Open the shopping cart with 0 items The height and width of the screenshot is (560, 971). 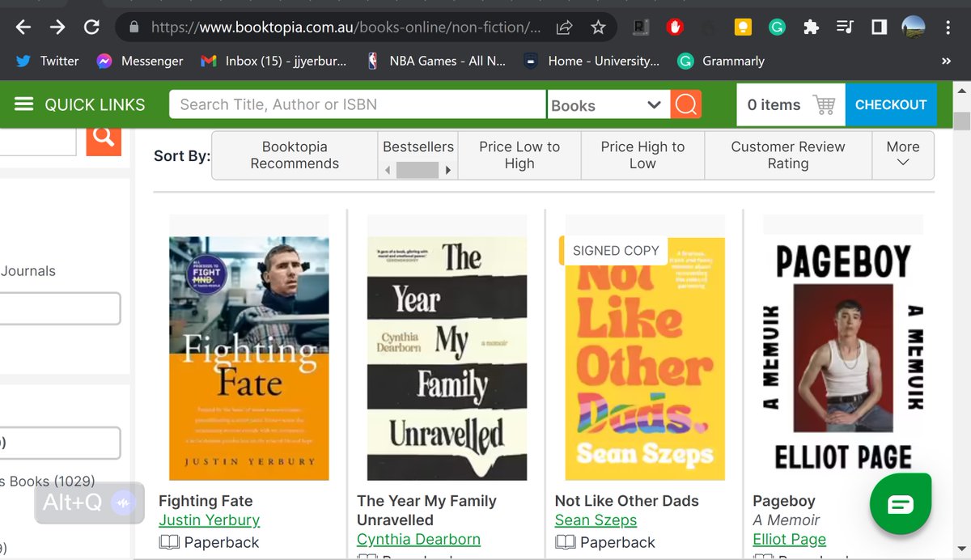coord(791,104)
